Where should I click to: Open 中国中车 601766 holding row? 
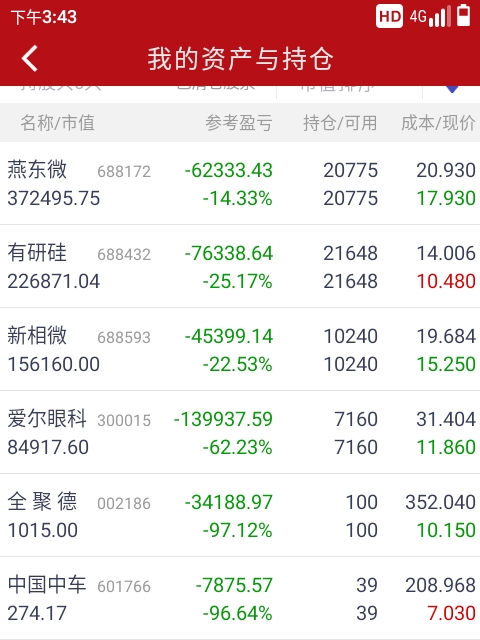pyautogui.click(x=240, y=598)
